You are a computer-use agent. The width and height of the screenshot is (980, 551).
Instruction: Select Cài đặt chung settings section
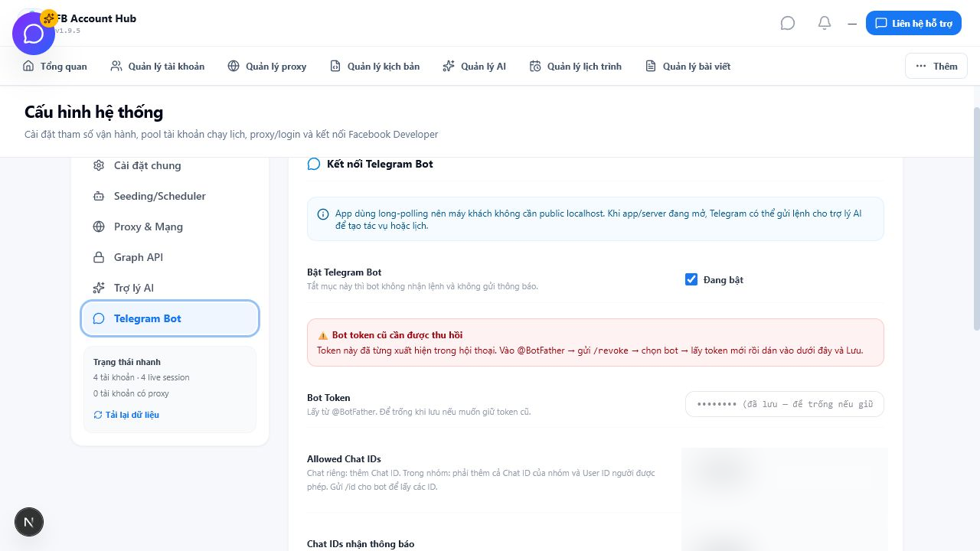pos(170,165)
